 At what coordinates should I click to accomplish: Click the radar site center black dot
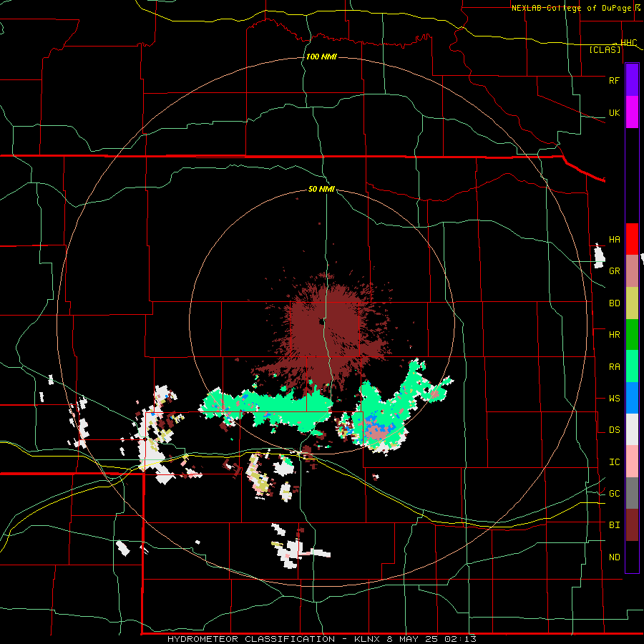(320, 321)
